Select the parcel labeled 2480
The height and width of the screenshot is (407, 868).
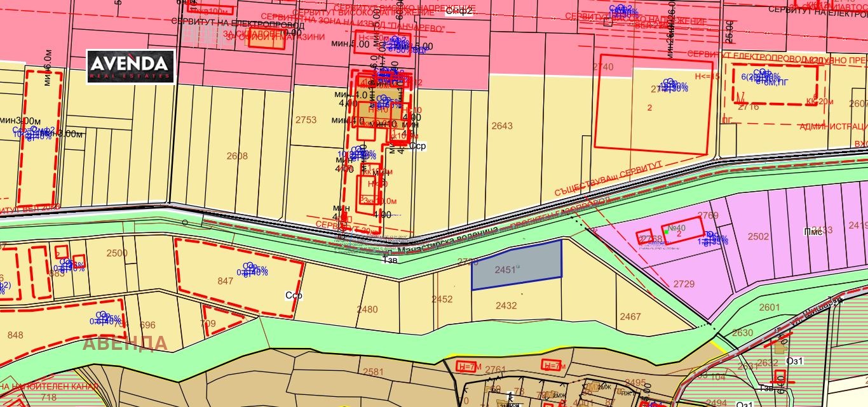367,310
